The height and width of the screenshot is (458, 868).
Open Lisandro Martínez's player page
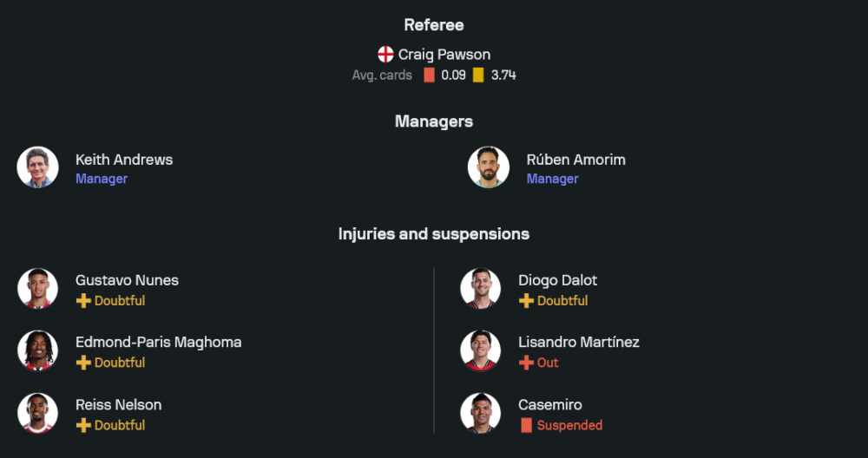tap(578, 342)
